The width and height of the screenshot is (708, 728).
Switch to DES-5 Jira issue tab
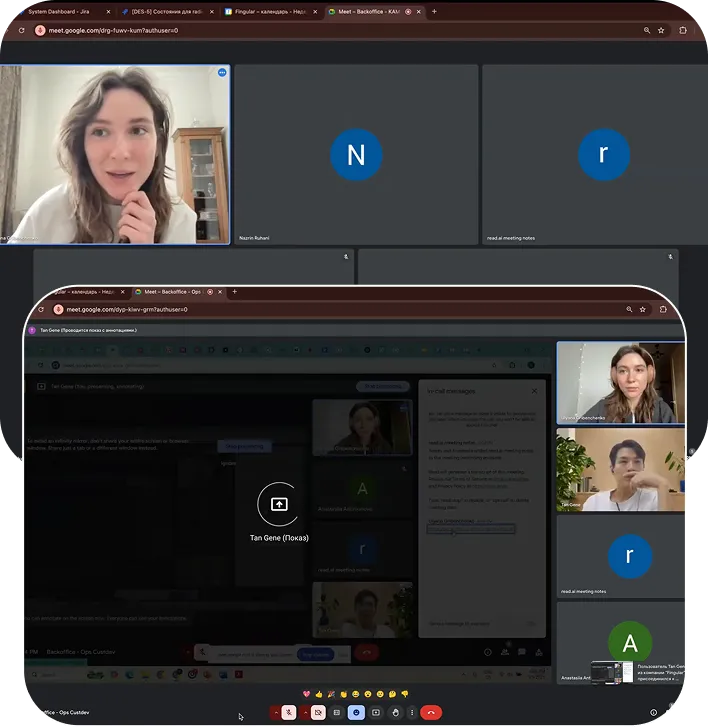(x=166, y=12)
